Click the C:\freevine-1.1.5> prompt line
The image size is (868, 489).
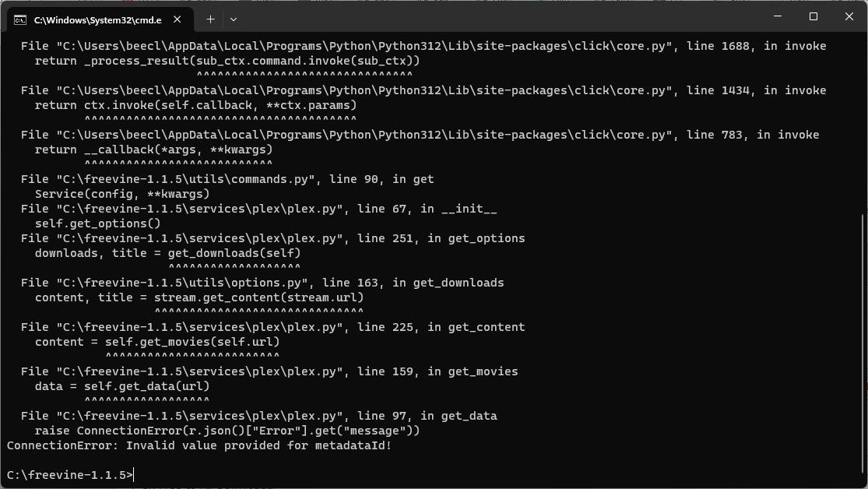(x=70, y=475)
